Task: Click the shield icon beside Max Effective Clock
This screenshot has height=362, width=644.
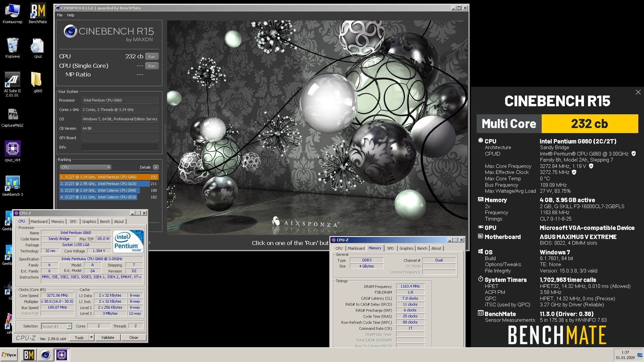Action: tap(574, 172)
